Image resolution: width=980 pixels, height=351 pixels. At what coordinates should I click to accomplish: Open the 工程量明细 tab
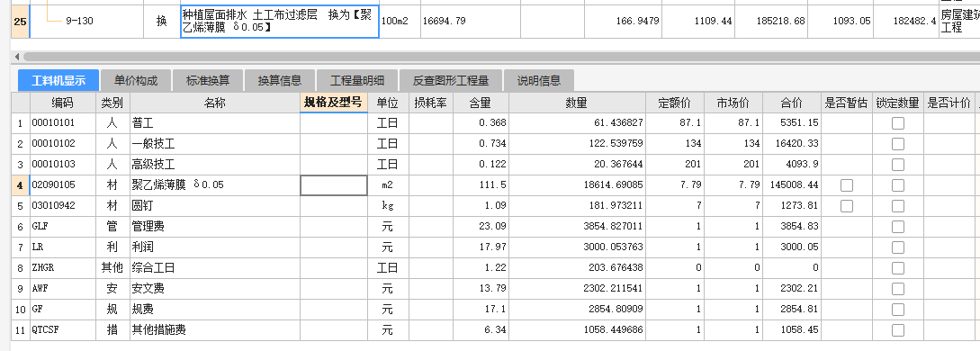[356, 81]
